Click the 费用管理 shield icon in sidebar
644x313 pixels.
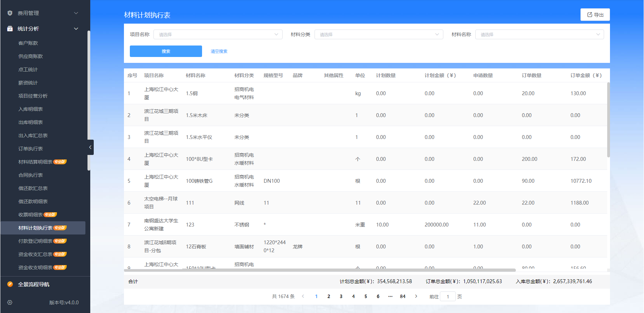coord(9,13)
